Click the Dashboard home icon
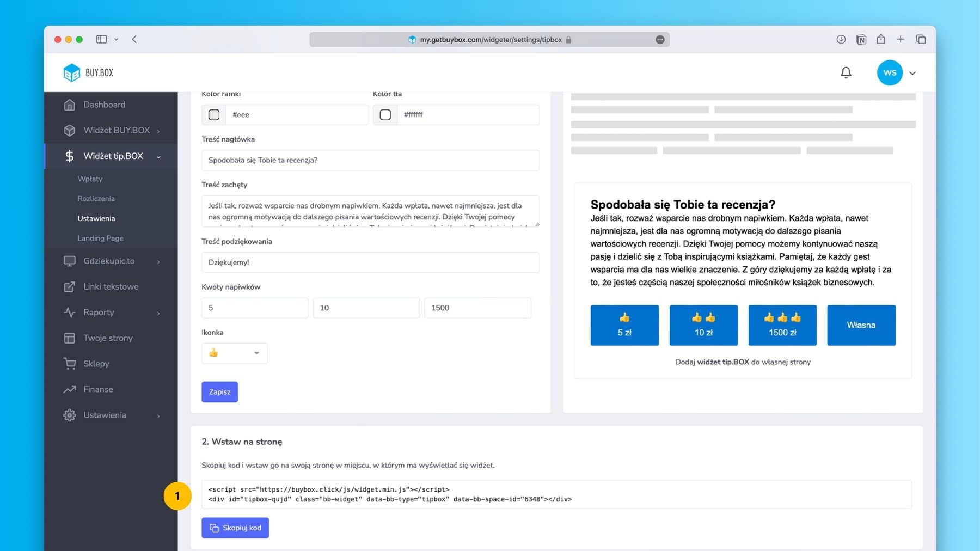The width and height of the screenshot is (980, 551). click(x=70, y=105)
